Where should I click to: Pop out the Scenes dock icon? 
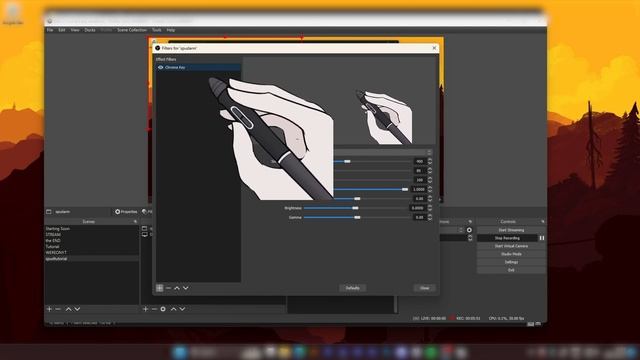(135, 222)
